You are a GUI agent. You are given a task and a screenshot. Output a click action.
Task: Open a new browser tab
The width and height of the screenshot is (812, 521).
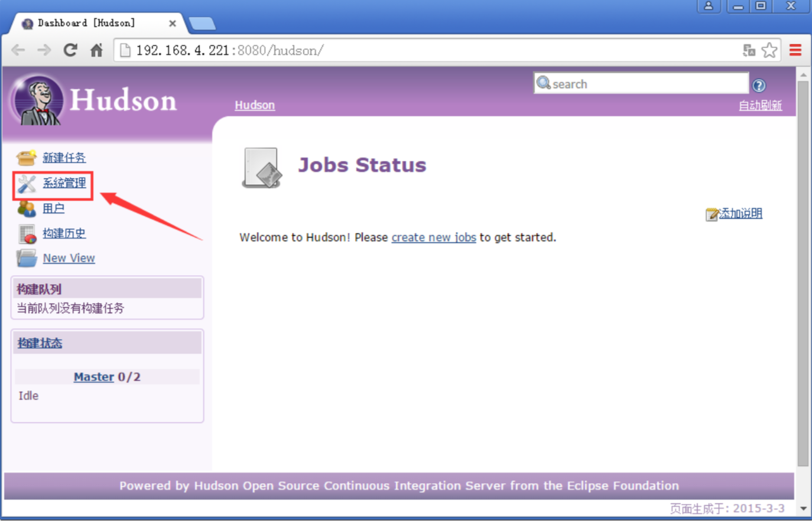202,24
